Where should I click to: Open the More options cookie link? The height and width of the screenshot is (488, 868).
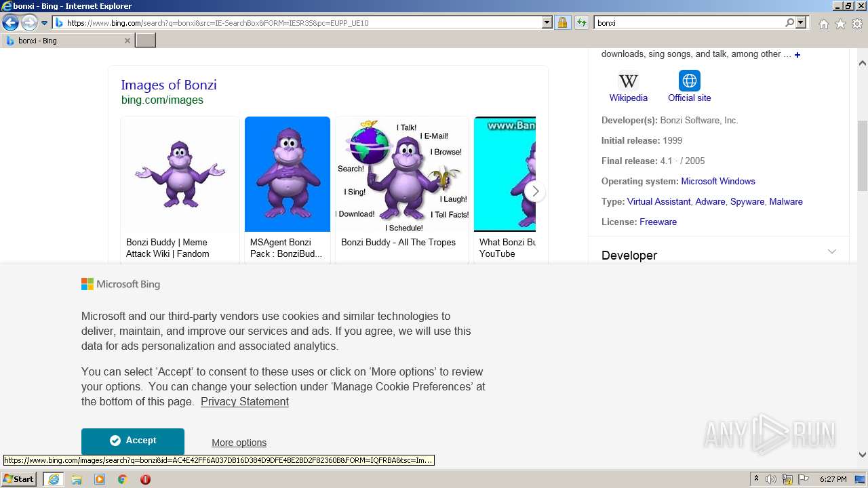pyautogui.click(x=239, y=443)
